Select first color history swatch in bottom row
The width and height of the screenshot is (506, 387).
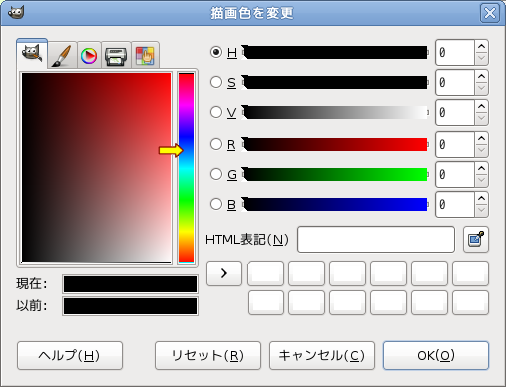tap(266, 302)
